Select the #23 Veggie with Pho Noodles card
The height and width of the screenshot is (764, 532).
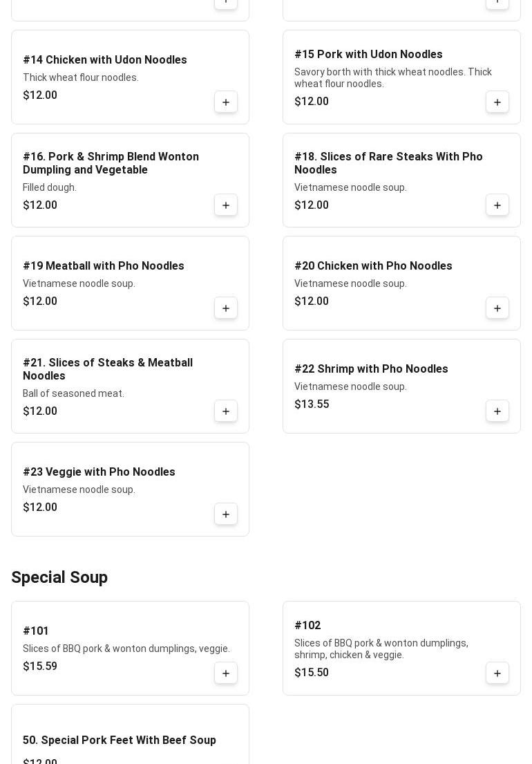(x=130, y=490)
